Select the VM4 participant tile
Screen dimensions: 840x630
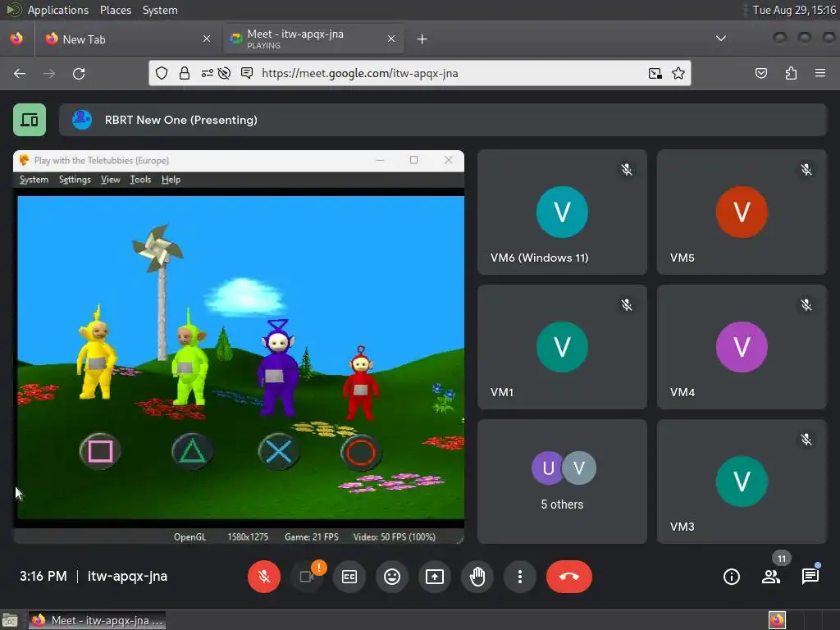(x=742, y=347)
